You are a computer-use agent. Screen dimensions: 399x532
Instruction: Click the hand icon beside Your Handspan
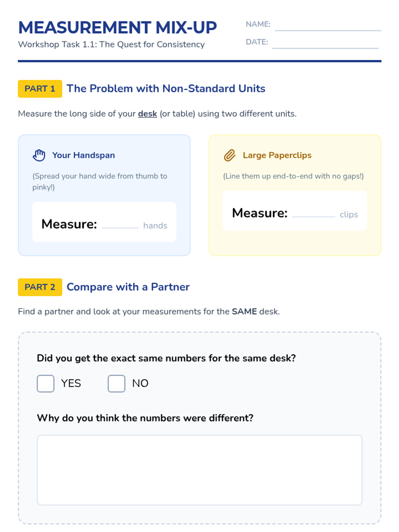pyautogui.click(x=39, y=155)
